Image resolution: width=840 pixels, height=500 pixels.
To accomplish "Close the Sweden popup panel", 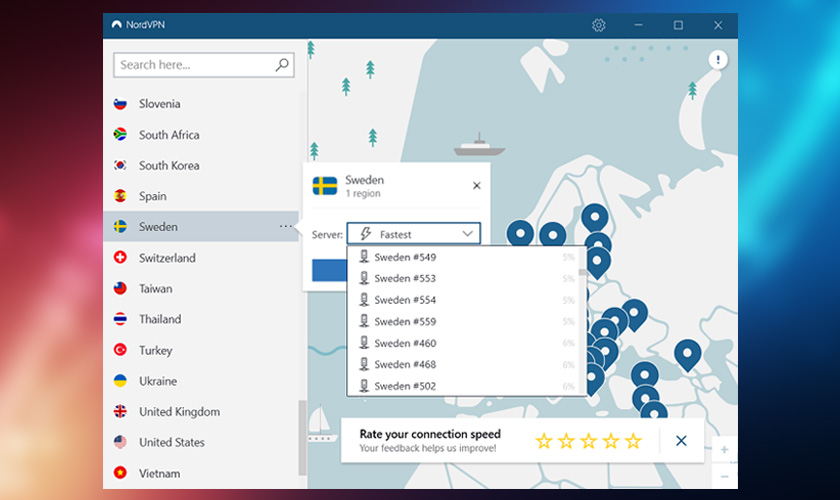I will [x=476, y=185].
